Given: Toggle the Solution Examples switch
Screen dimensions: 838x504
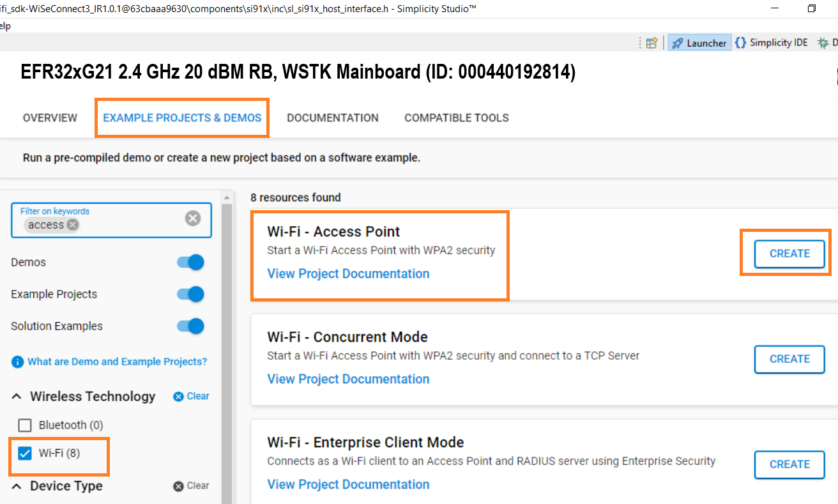Looking at the screenshot, I should point(190,326).
